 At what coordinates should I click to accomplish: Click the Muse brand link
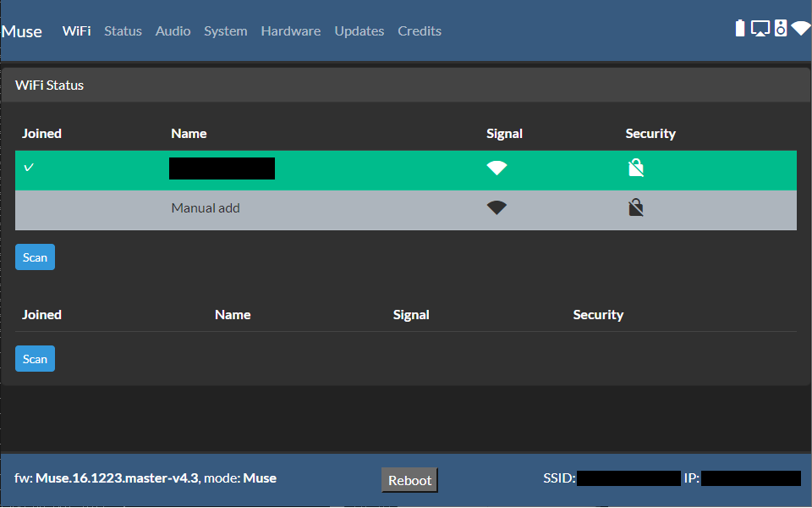coord(22,31)
